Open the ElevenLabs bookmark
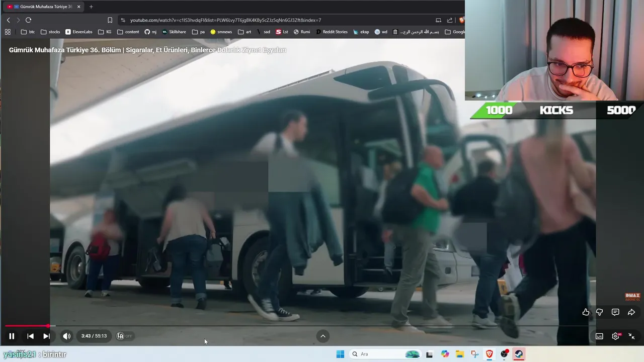This screenshot has width=644, height=362. point(79,32)
